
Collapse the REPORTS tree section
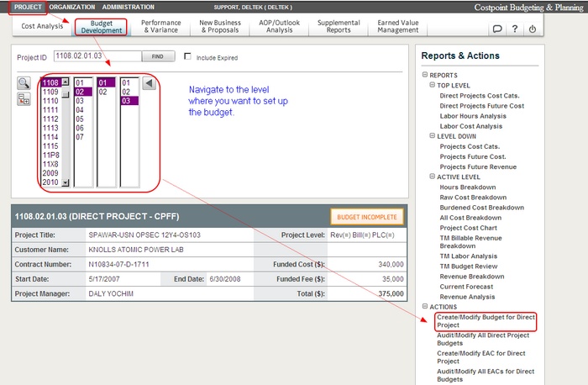(x=426, y=75)
